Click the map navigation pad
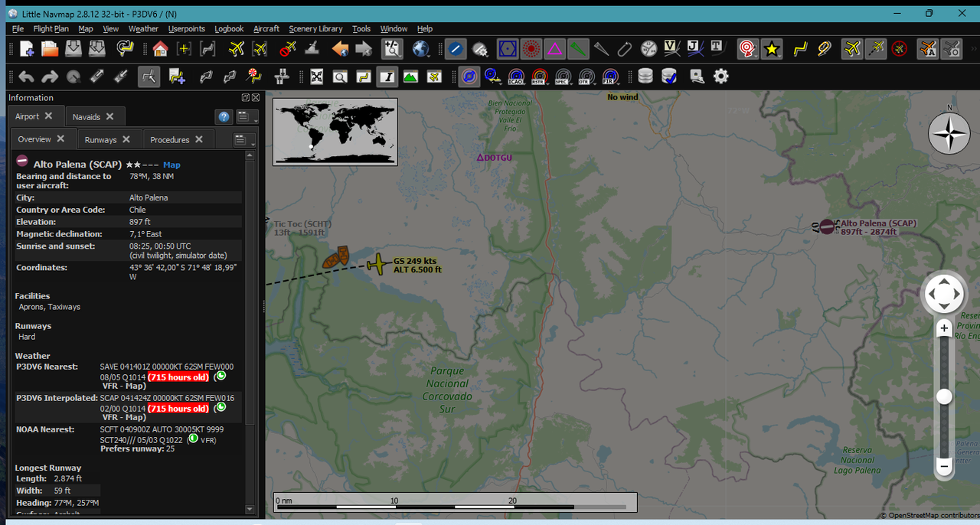This screenshot has height=525, width=980. (x=944, y=294)
